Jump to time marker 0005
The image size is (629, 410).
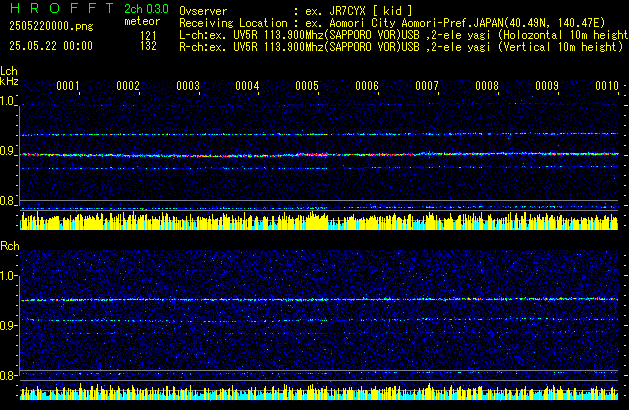tap(307, 86)
